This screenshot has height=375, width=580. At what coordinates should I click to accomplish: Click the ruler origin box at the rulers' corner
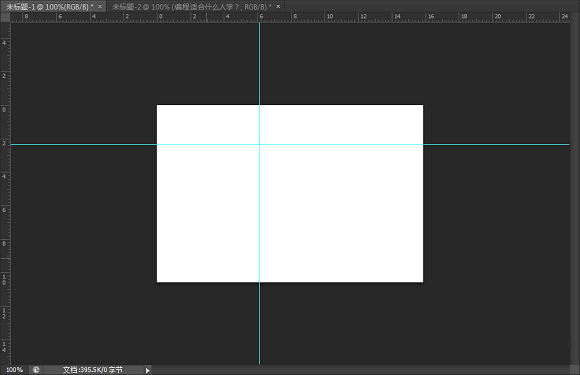6,17
